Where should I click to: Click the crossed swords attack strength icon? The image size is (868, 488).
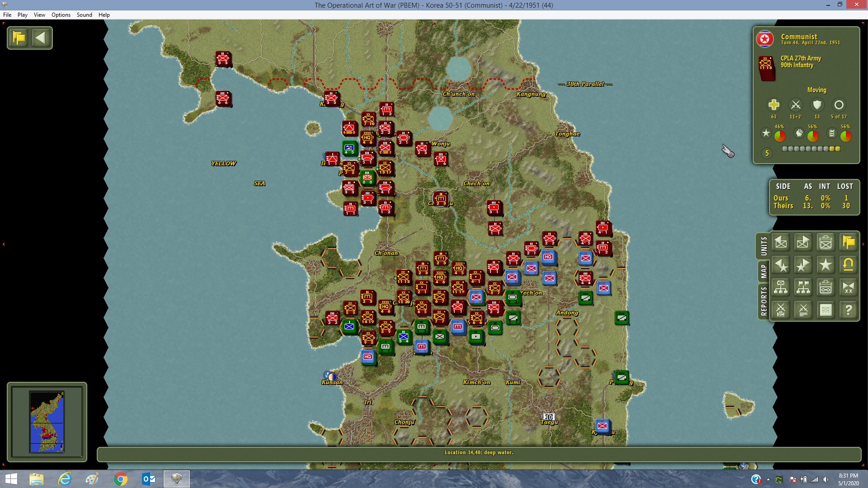pos(795,105)
